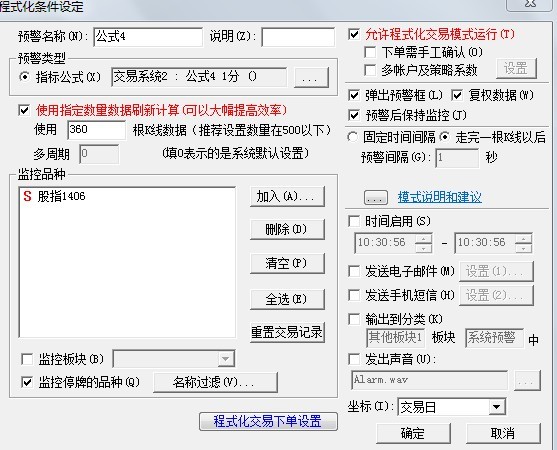Click the 预警名称 input field
The height and width of the screenshot is (450, 557).
pyautogui.click(x=148, y=37)
